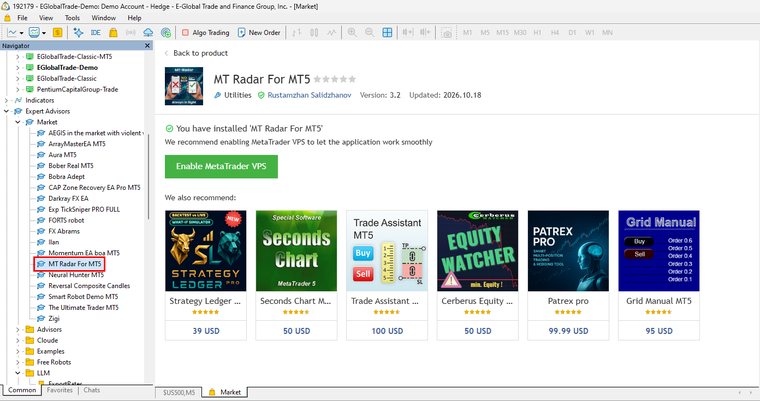Collapse the Expert Advisors node
This screenshot has width=760, height=401.
(6, 111)
